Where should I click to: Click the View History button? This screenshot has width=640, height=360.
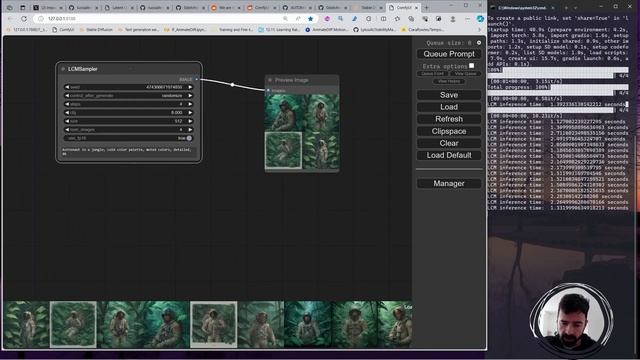449,81
